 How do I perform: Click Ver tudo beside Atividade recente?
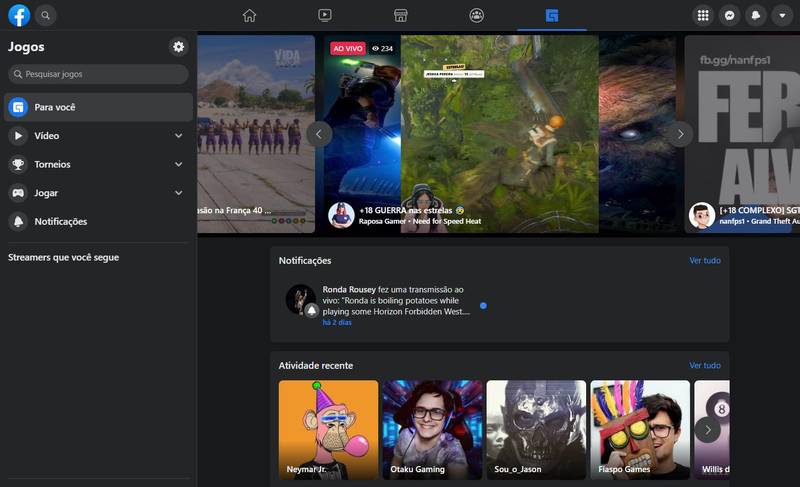pyautogui.click(x=705, y=366)
